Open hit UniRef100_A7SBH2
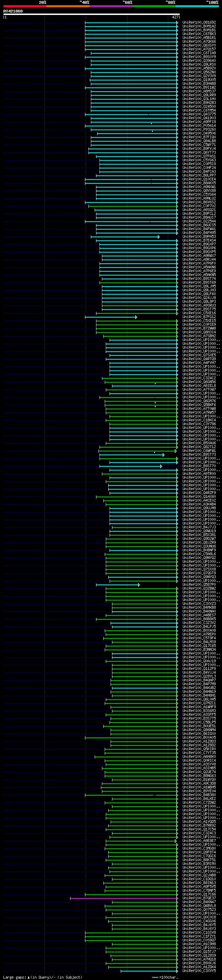 click(199, 336)
